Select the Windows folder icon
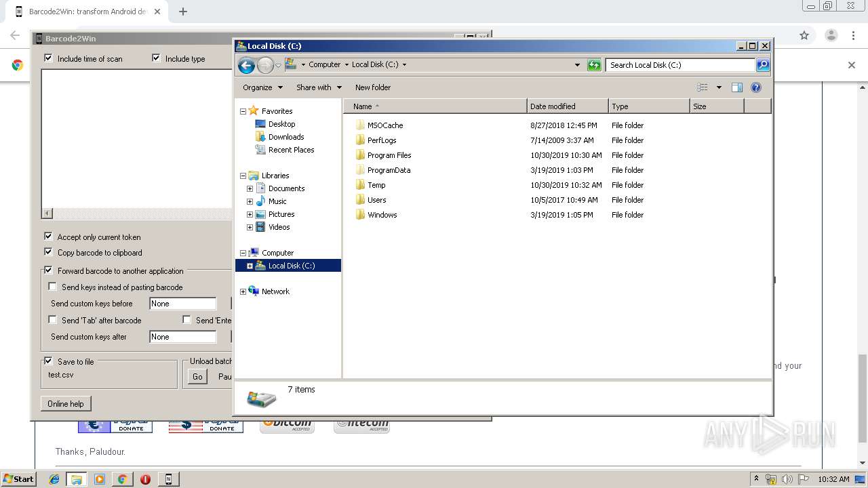868x488 pixels. 360,215
